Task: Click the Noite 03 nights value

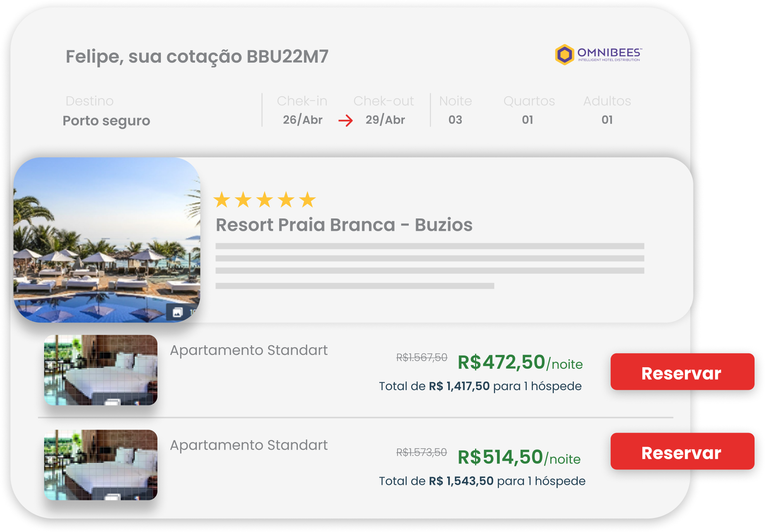Action: pyautogui.click(x=455, y=120)
